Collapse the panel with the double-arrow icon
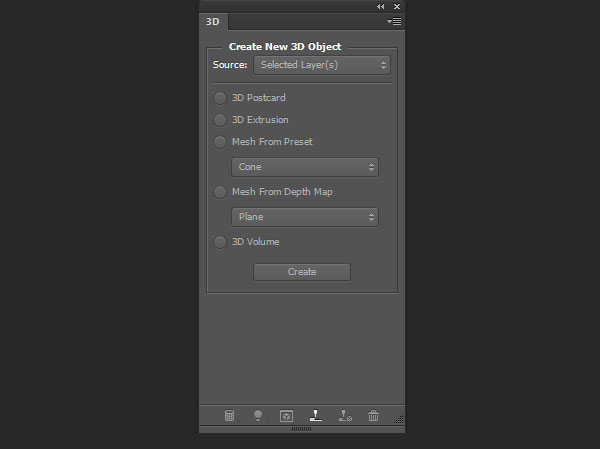The width and height of the screenshot is (600, 449). [380, 6]
